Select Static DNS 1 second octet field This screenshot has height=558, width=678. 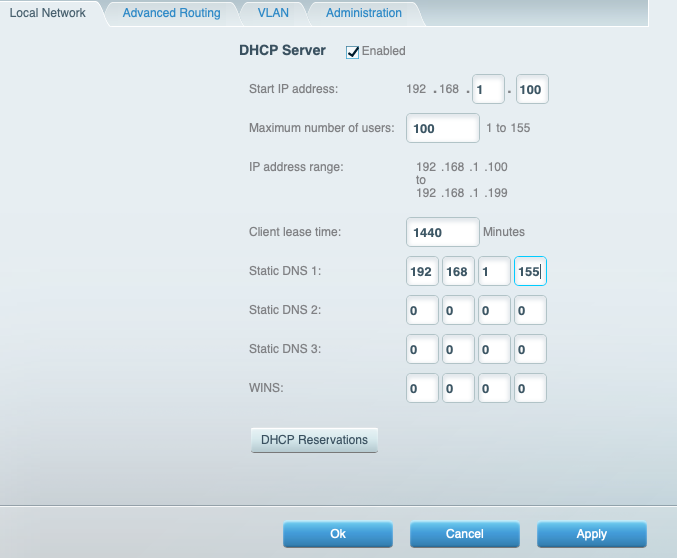click(458, 271)
